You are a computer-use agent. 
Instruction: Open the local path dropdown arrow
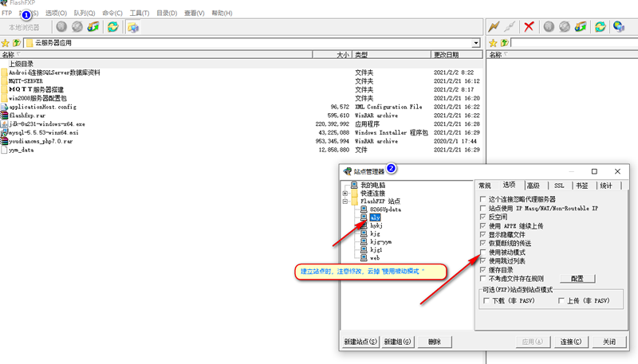click(x=476, y=42)
